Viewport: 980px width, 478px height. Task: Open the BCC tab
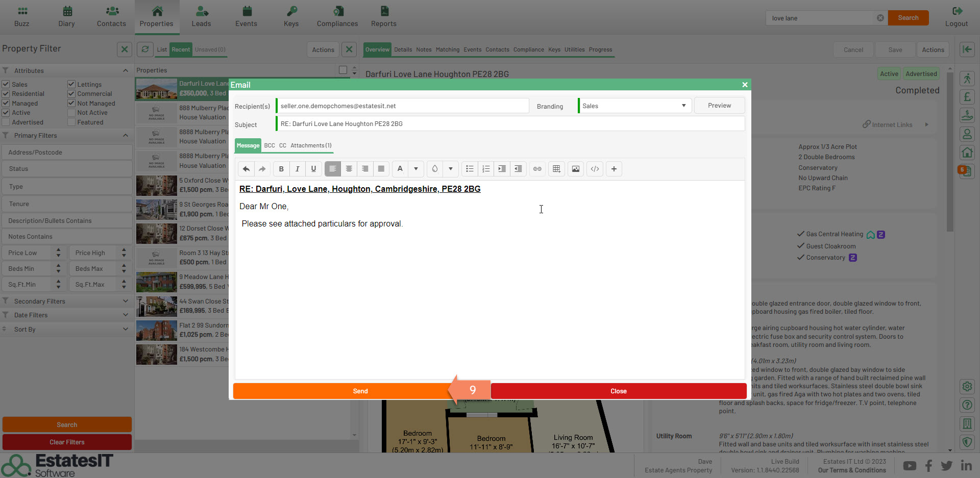[x=269, y=145]
